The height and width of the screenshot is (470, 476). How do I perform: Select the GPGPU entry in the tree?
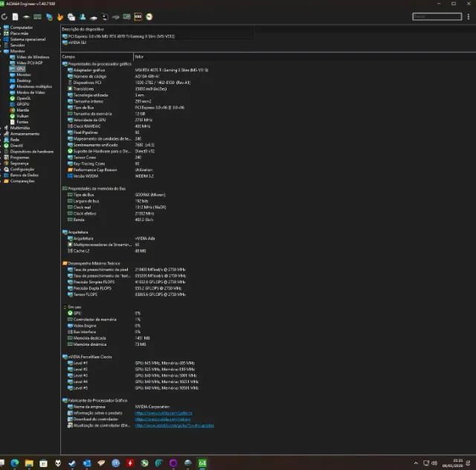point(23,103)
